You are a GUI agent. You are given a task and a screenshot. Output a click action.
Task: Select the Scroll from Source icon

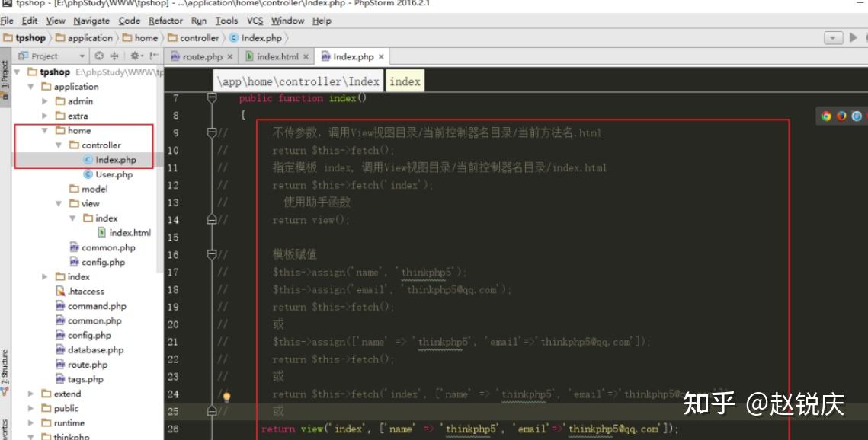(98, 56)
